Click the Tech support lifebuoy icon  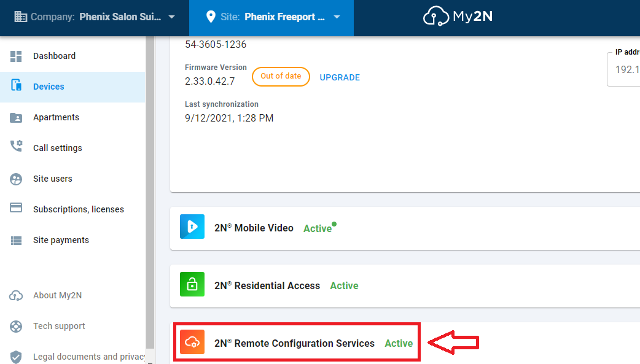point(16,327)
